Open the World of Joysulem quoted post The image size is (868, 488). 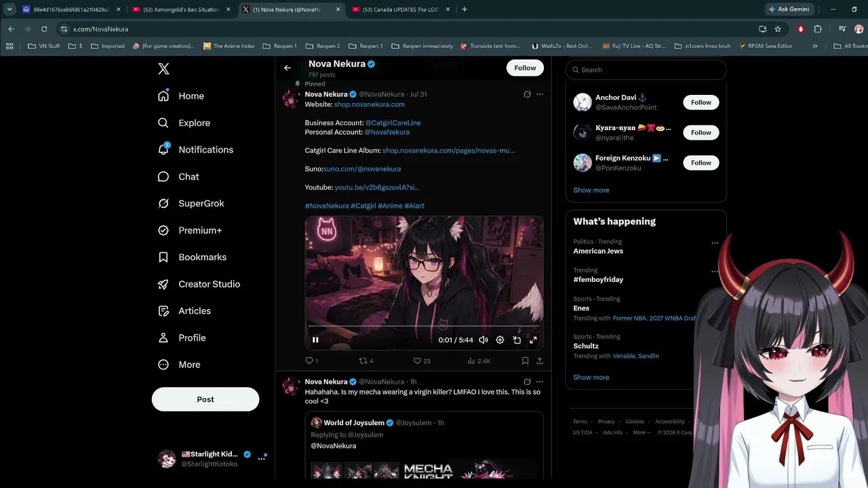(x=424, y=445)
